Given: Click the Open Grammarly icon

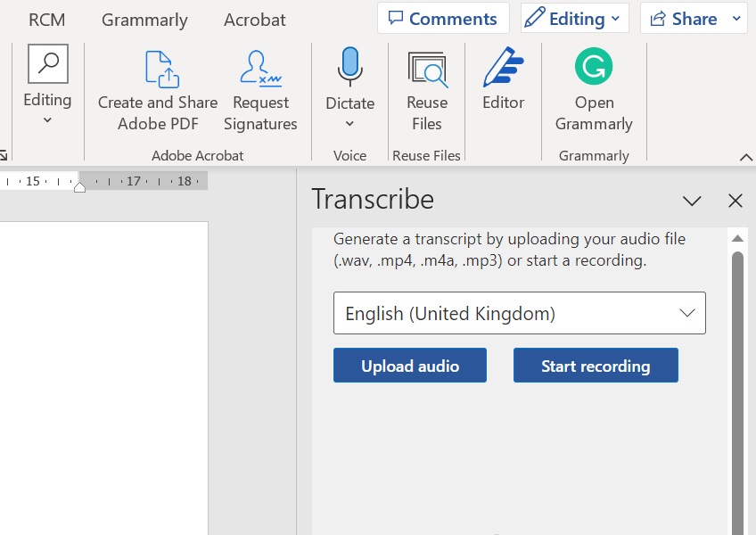Looking at the screenshot, I should [x=593, y=66].
